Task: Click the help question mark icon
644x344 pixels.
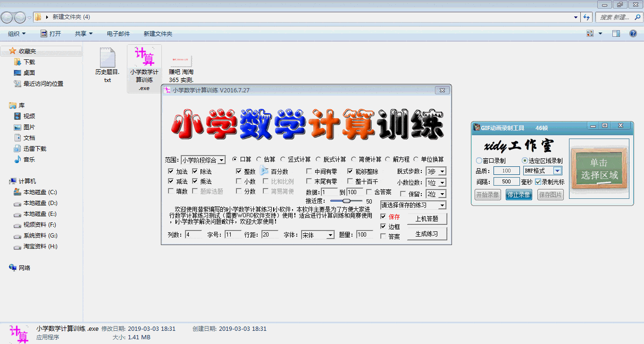Action: point(633,33)
